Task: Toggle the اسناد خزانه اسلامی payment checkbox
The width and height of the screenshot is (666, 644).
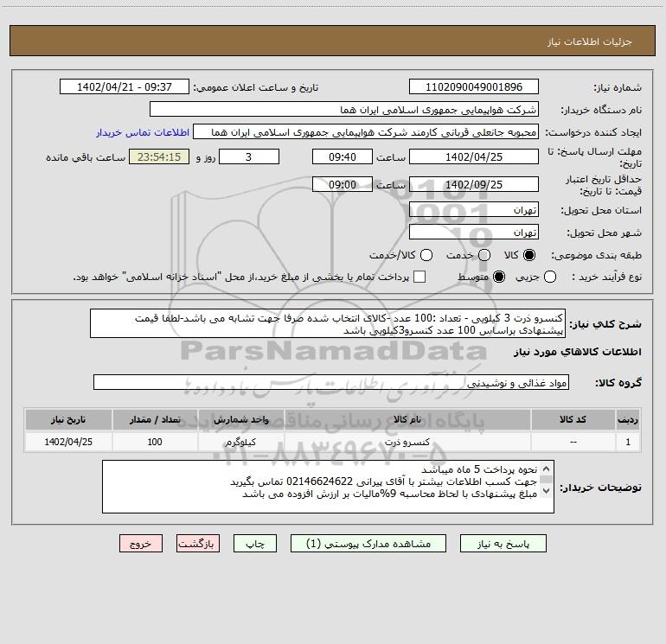Action: coord(419,277)
